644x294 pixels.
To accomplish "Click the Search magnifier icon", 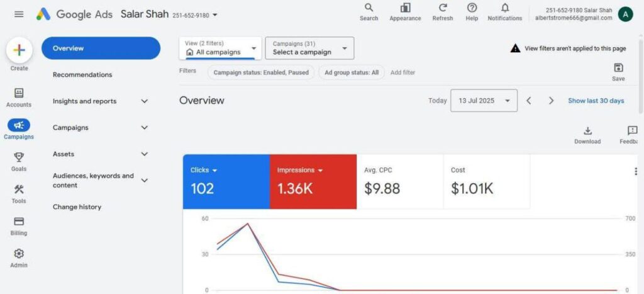I will click(x=369, y=8).
